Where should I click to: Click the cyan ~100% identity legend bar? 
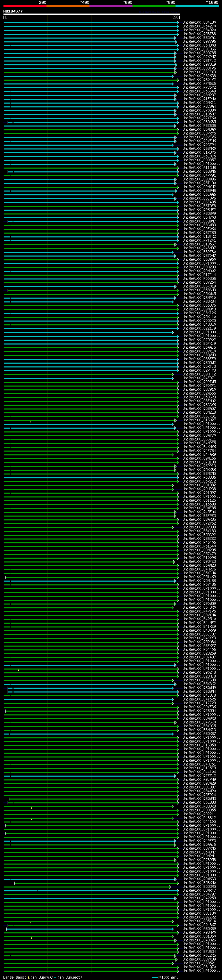197,6
